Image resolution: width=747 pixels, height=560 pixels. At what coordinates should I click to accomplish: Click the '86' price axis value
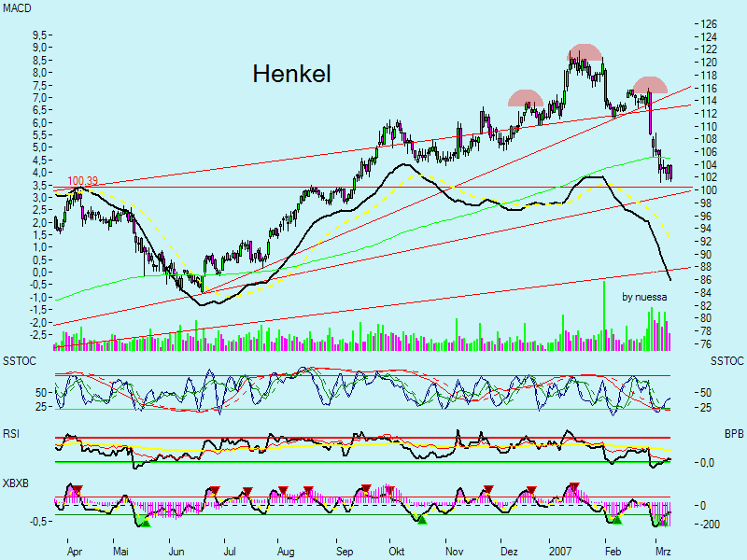pyautogui.click(x=706, y=279)
